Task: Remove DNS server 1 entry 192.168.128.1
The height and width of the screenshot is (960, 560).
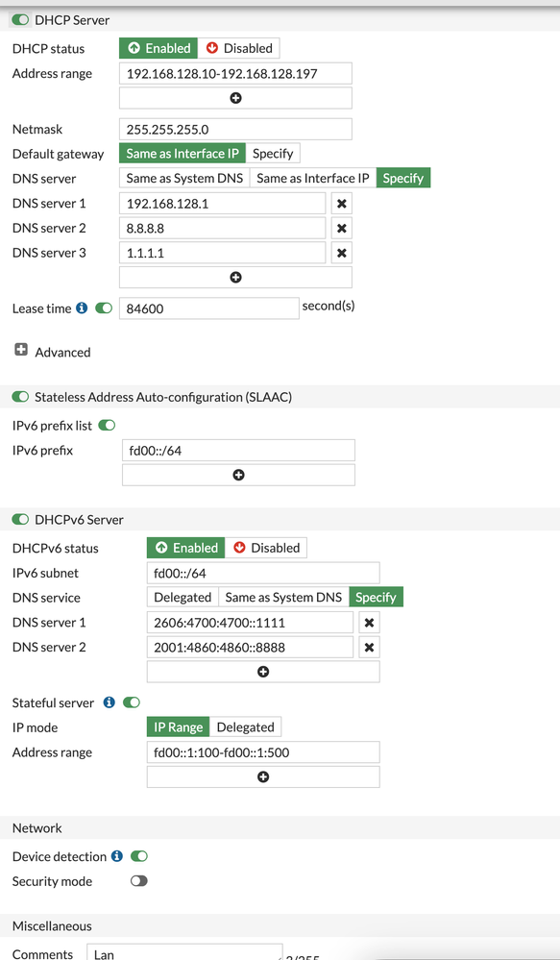Action: coord(342,203)
